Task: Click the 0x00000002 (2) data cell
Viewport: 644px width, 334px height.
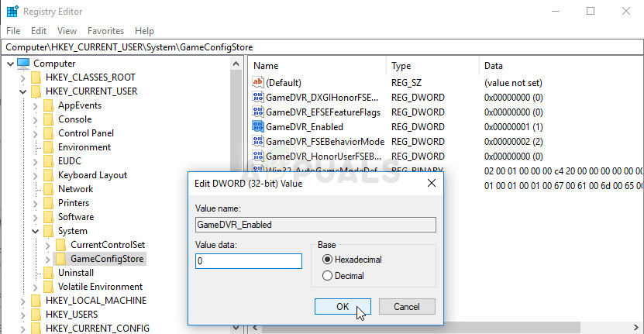Action: (x=513, y=142)
